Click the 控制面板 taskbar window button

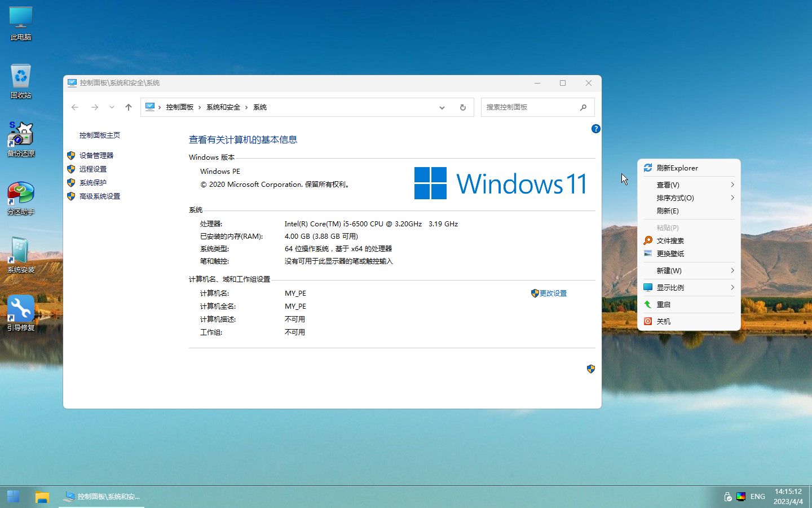101,497
